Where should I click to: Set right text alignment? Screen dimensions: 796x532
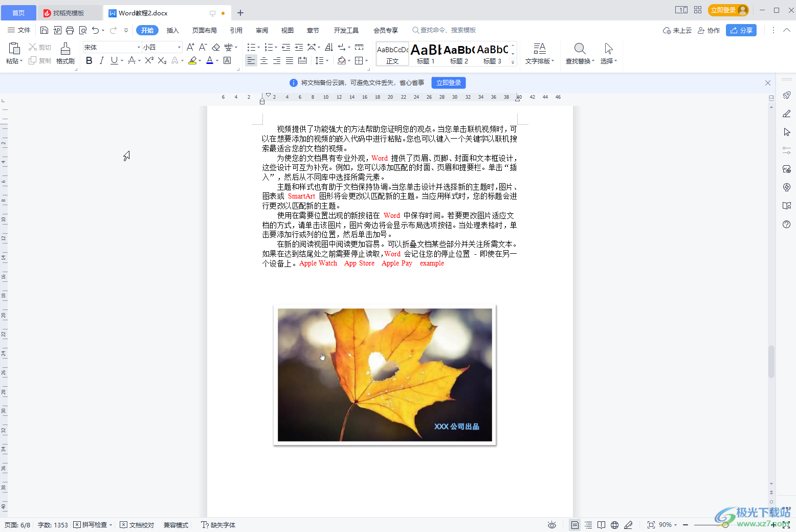pos(277,60)
